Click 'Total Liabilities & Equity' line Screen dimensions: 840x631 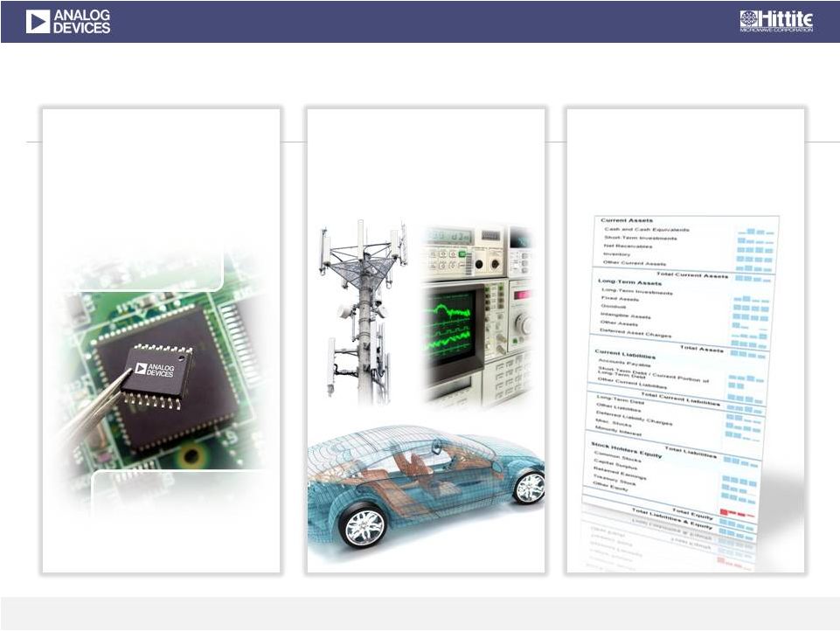click(x=672, y=518)
